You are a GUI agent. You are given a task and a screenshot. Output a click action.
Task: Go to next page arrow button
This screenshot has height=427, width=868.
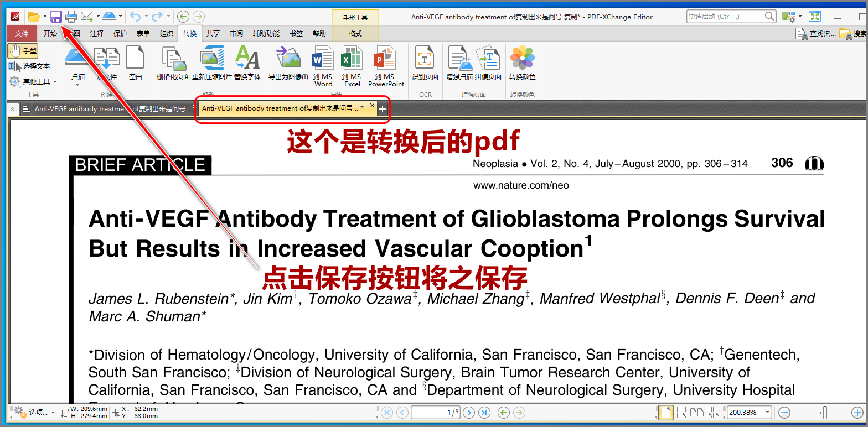pyautogui.click(x=469, y=412)
